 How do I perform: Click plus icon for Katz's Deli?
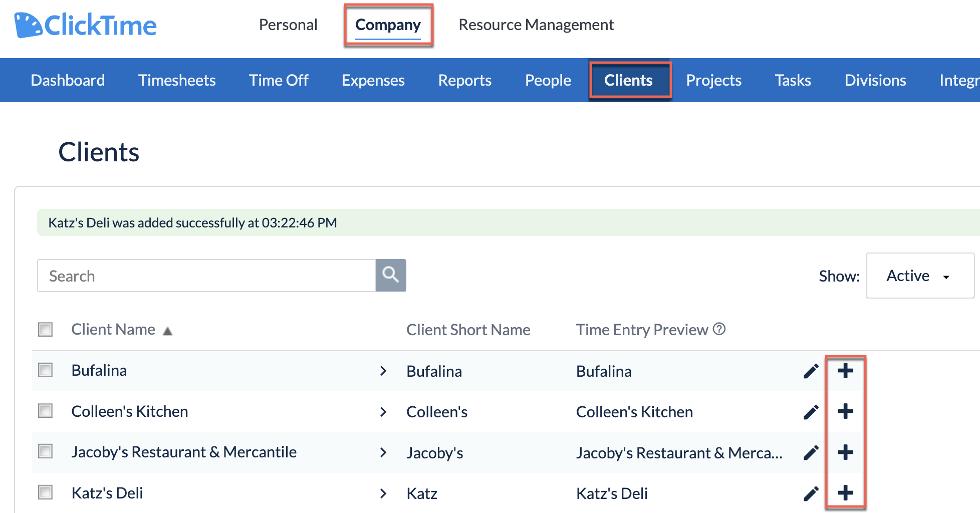click(x=845, y=493)
